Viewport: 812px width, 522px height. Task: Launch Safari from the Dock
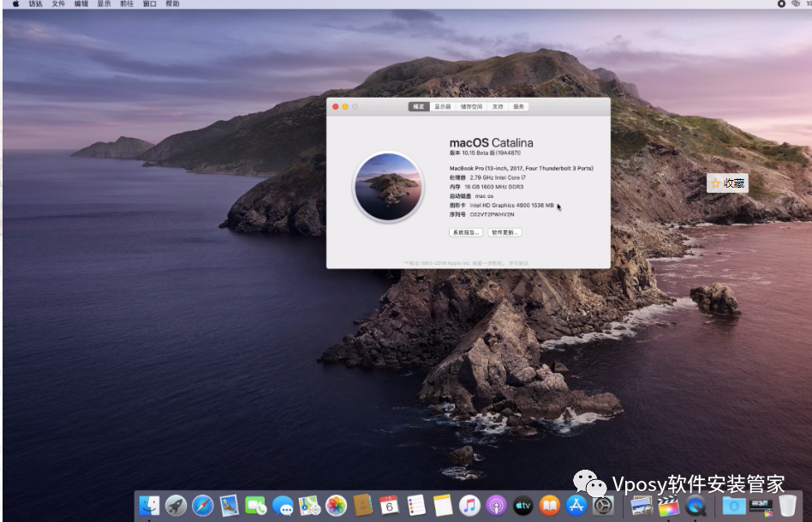point(202,506)
